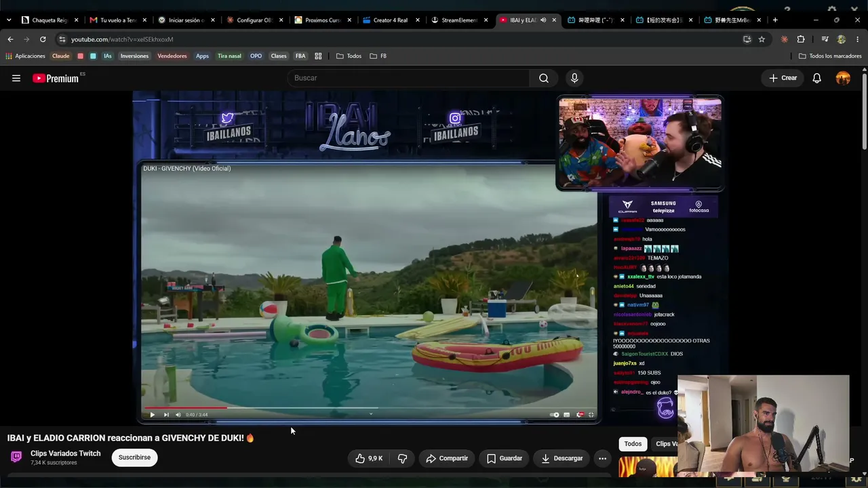The width and height of the screenshot is (868, 488).
Task: Toggle subtitles on the video player
Action: coord(567,415)
